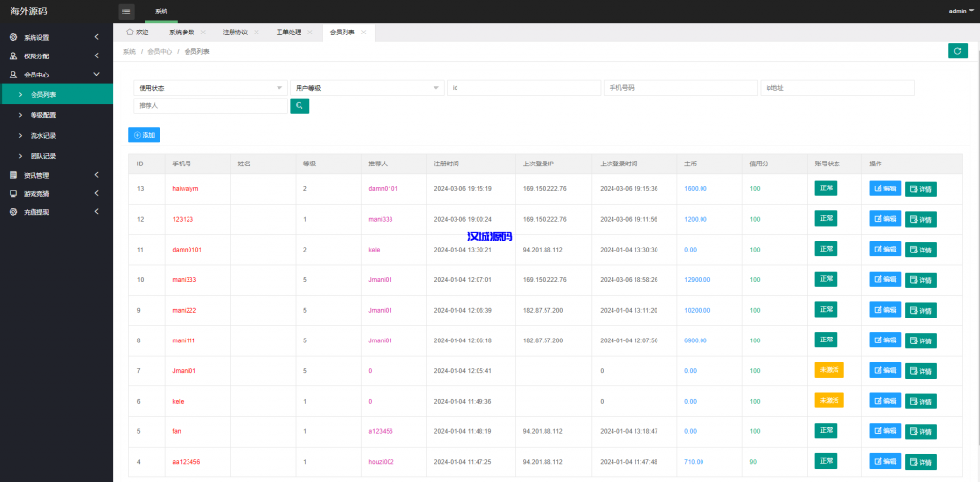This screenshot has height=482, width=980.
Task: Toggle 未激活 status for user Jmani01
Action: pos(829,370)
